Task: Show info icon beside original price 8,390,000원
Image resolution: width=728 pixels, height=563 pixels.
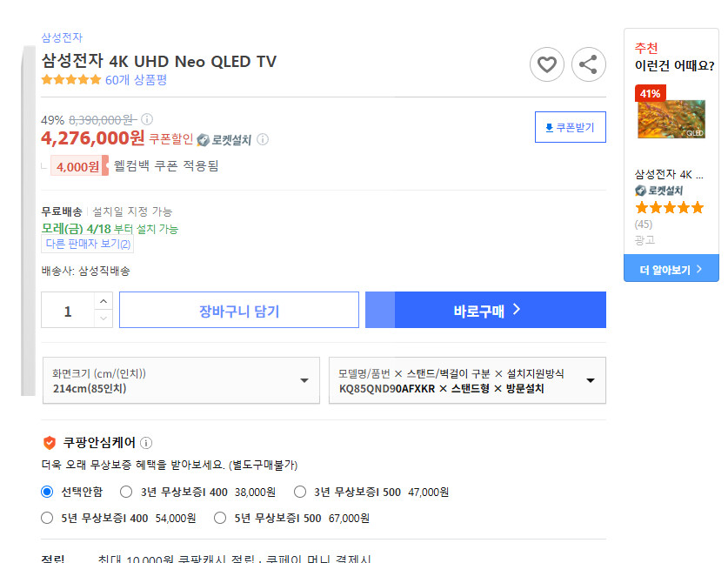Action: click(147, 119)
